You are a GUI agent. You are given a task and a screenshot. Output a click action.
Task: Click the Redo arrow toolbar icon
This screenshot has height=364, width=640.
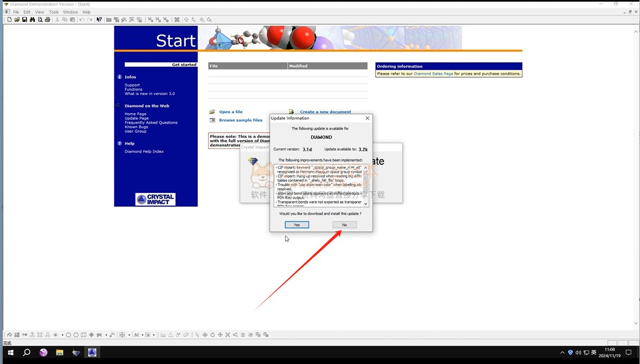tap(89, 20)
